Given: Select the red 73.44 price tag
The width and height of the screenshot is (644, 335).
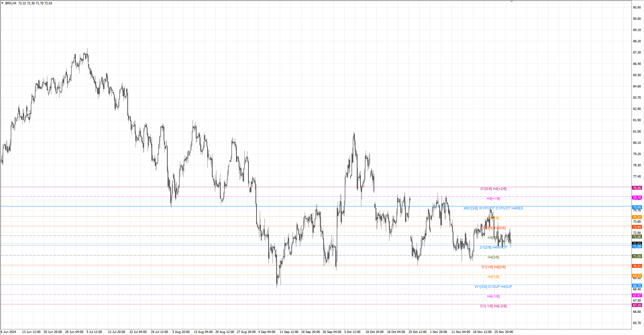Looking at the screenshot, I should pyautogui.click(x=637, y=227).
